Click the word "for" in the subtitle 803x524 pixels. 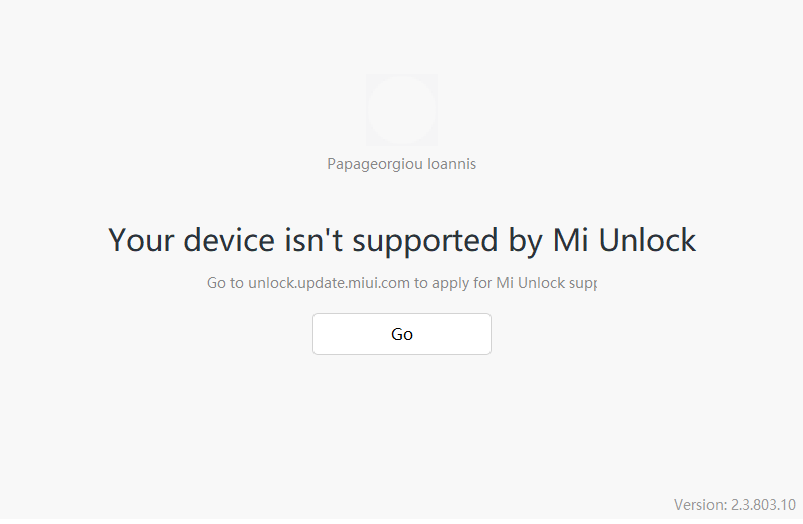[x=484, y=283]
